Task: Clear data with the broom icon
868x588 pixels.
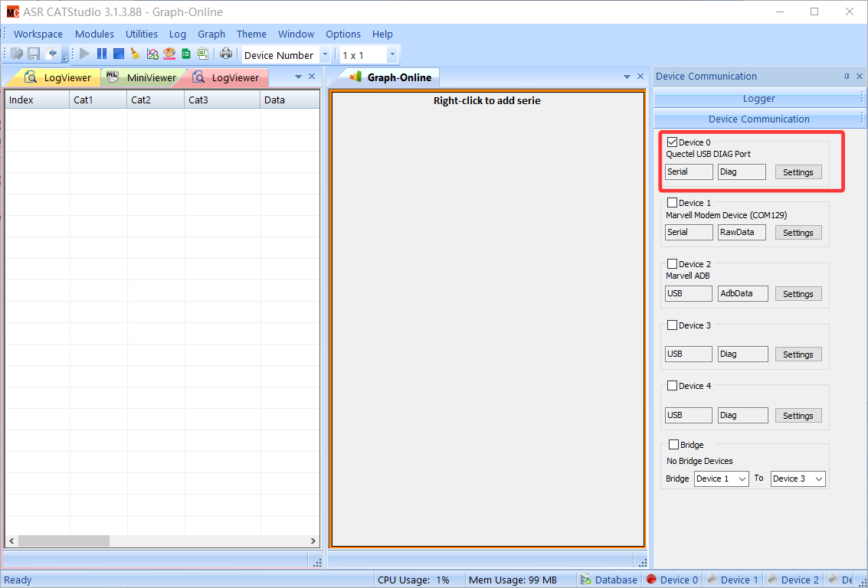Action: pos(135,54)
